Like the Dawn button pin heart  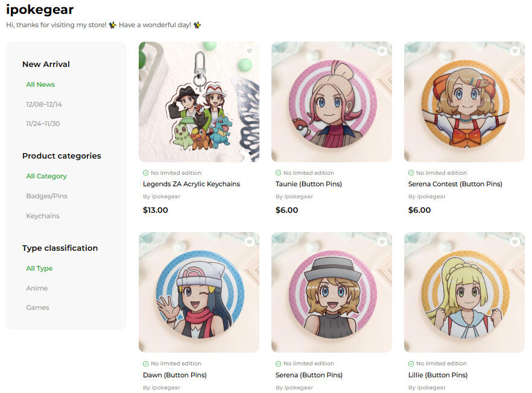249,242
